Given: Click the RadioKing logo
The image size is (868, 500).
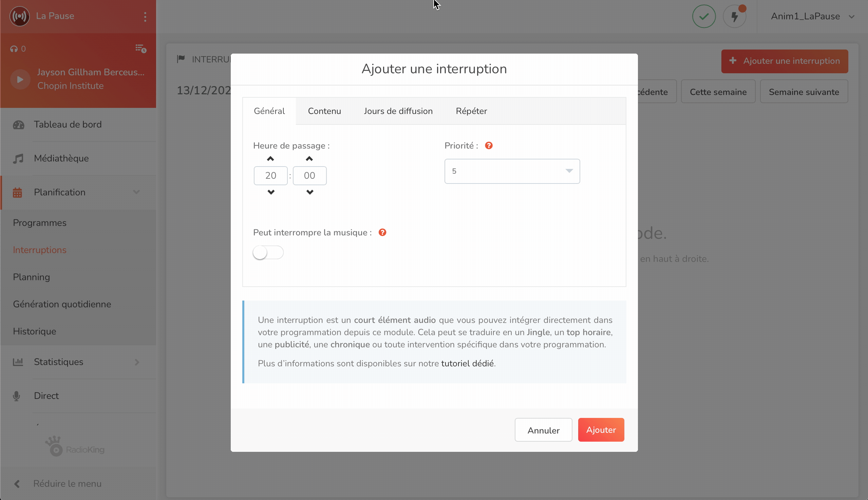Looking at the screenshot, I should point(75,446).
